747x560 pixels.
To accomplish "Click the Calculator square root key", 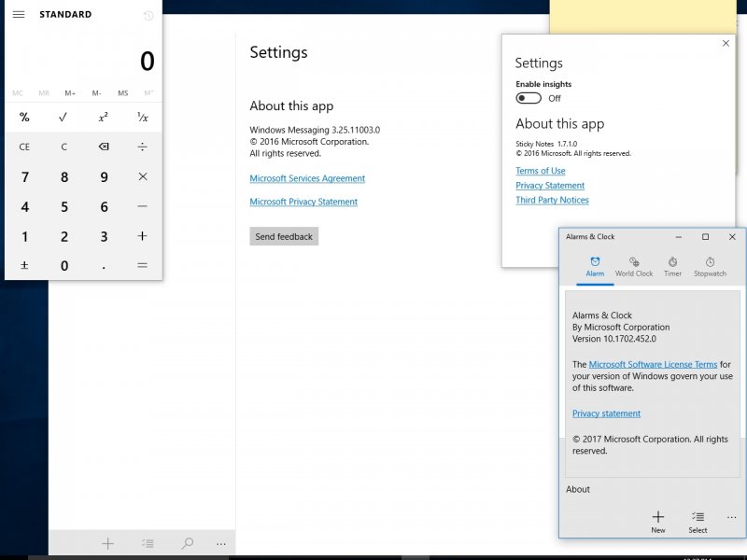I will [63, 118].
